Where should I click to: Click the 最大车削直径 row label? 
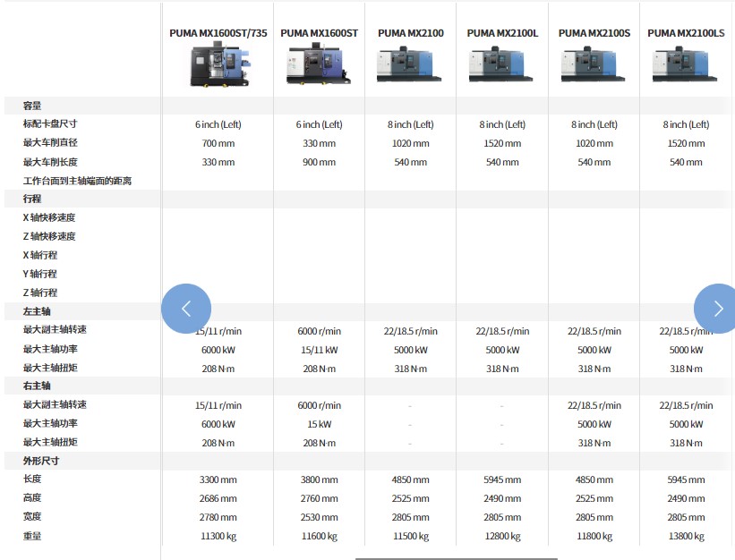[x=50, y=143]
